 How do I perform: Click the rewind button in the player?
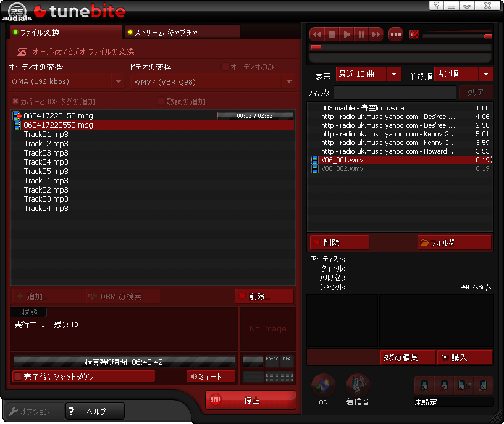tap(317, 35)
